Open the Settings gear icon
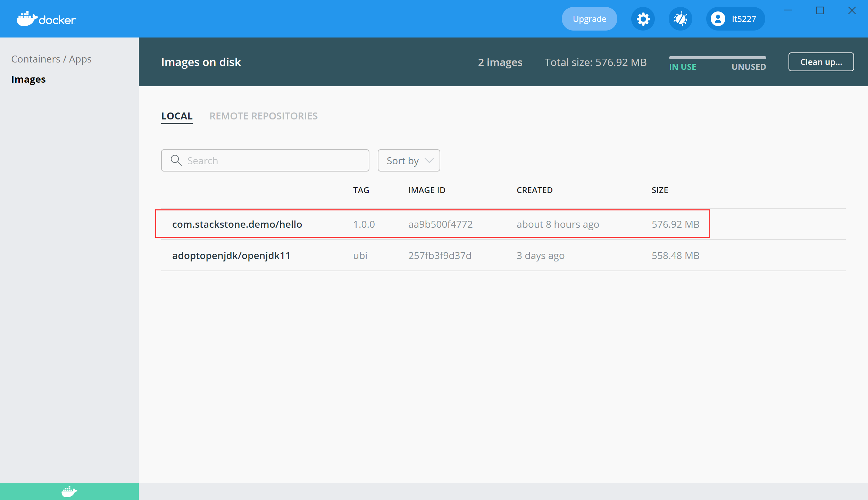 pyautogui.click(x=643, y=19)
